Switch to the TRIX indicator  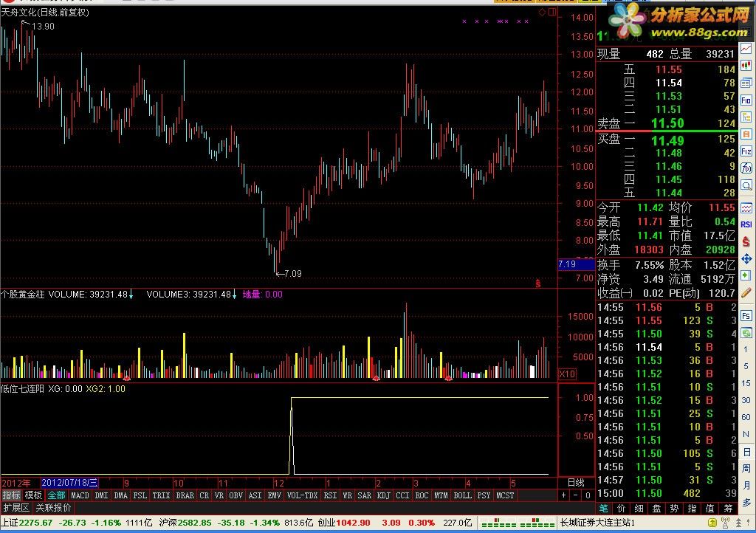(x=161, y=495)
